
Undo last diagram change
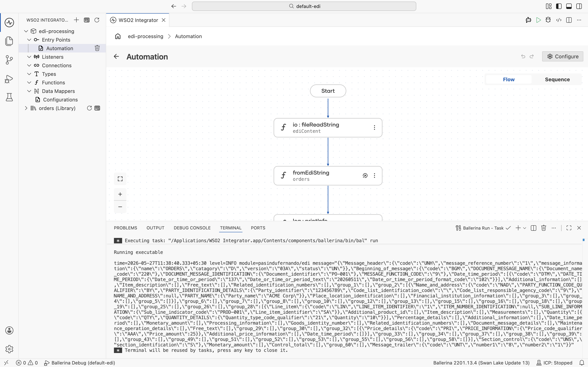523,56
